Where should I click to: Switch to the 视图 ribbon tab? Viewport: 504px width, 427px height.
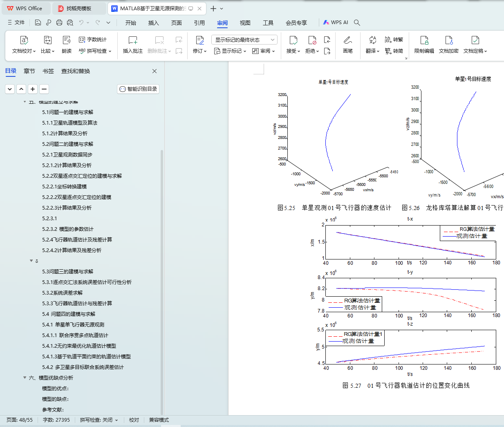(245, 23)
